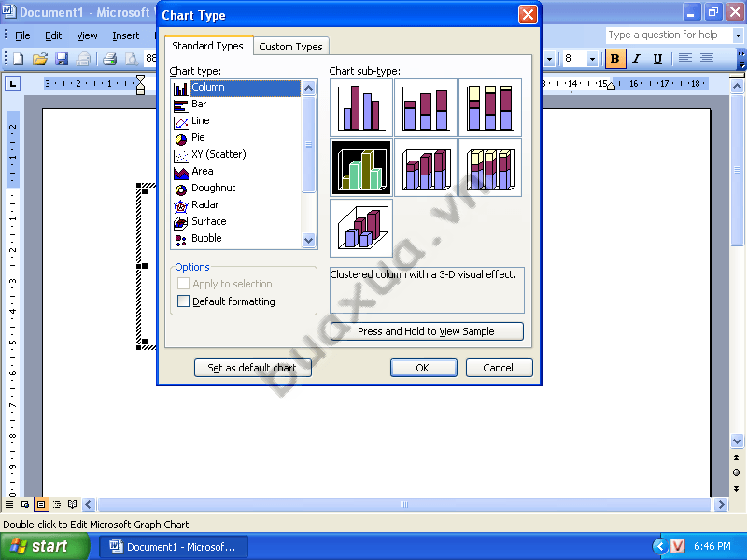This screenshot has width=747, height=560.
Task: Click the Set as default chart button
Action: (252, 368)
